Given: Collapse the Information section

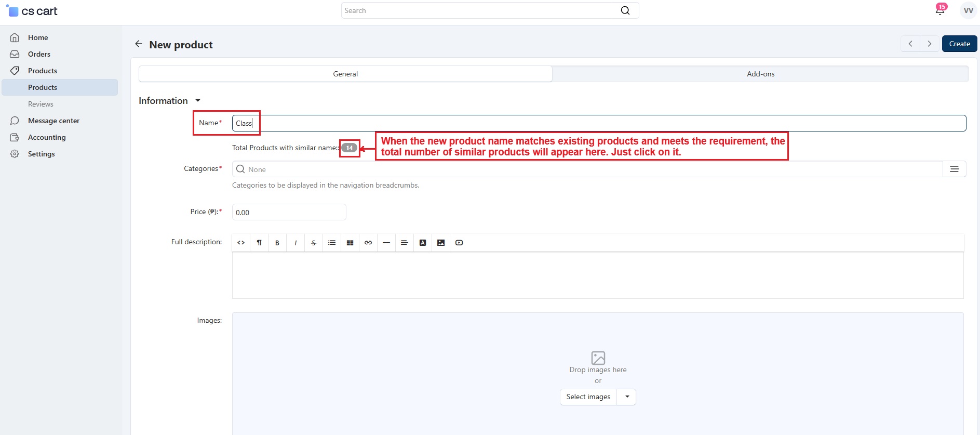Looking at the screenshot, I should (x=197, y=101).
